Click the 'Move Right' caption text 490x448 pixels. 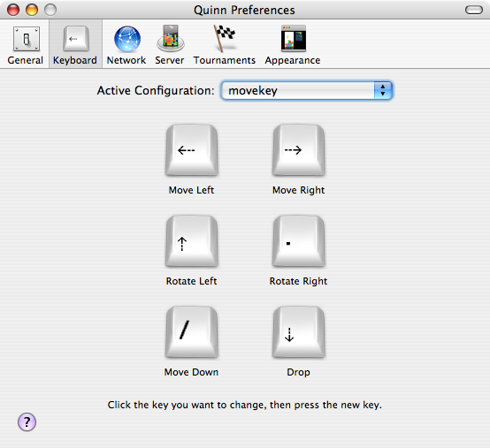(298, 190)
